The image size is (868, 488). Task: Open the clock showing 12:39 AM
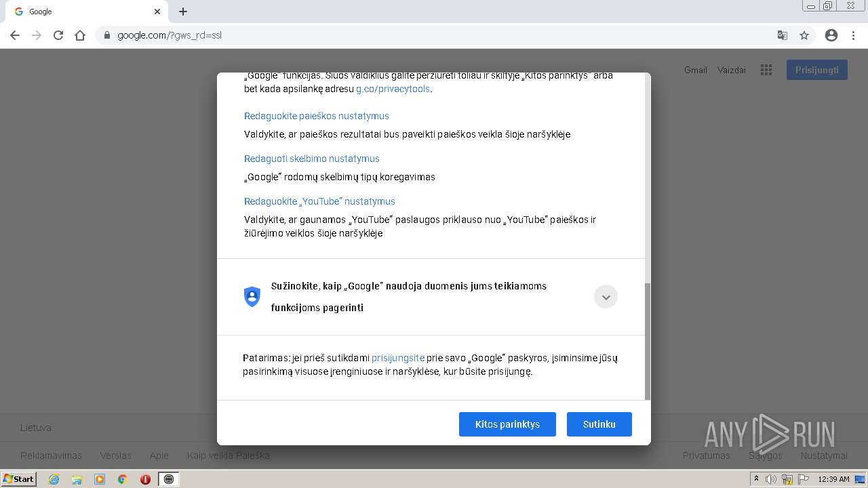pos(833,479)
